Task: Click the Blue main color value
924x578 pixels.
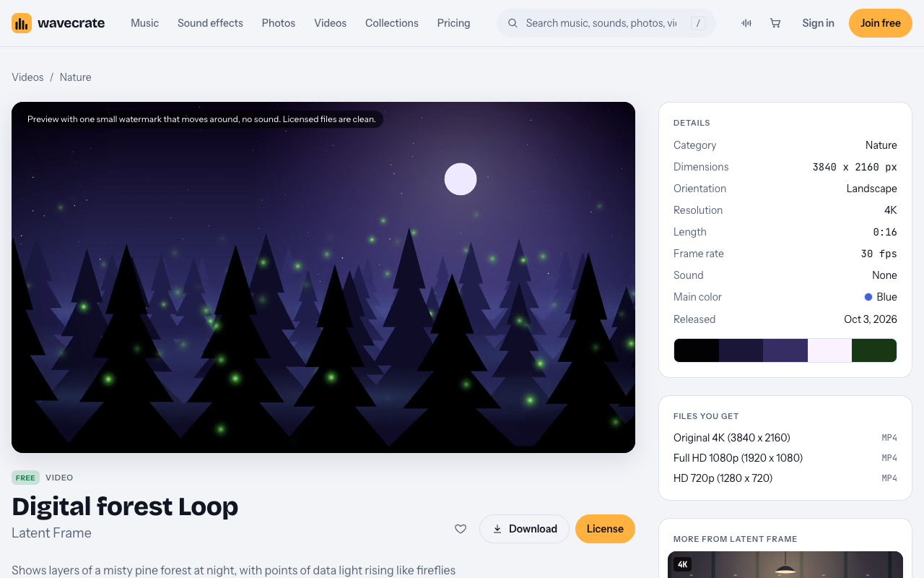Action: point(881,297)
